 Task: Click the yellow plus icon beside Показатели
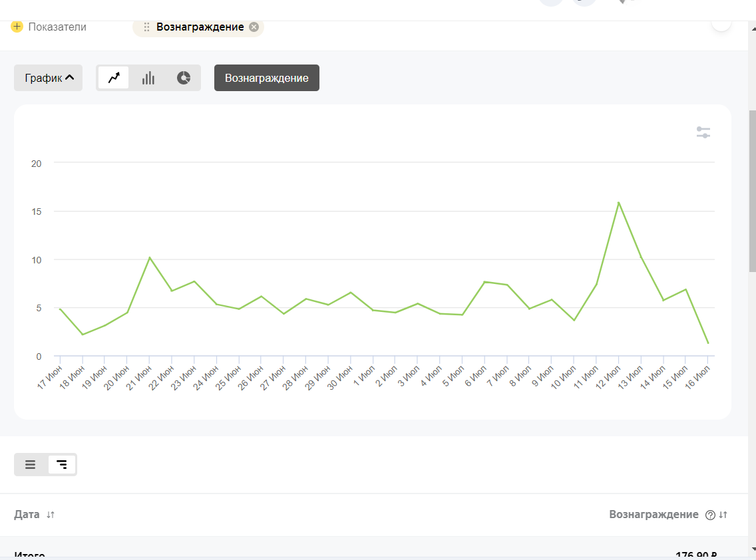(x=17, y=27)
